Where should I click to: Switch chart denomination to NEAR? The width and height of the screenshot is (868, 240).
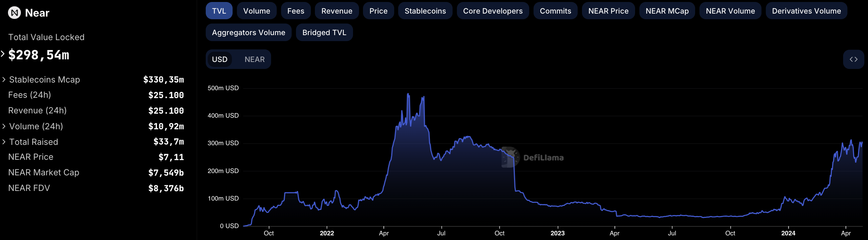[x=255, y=59]
